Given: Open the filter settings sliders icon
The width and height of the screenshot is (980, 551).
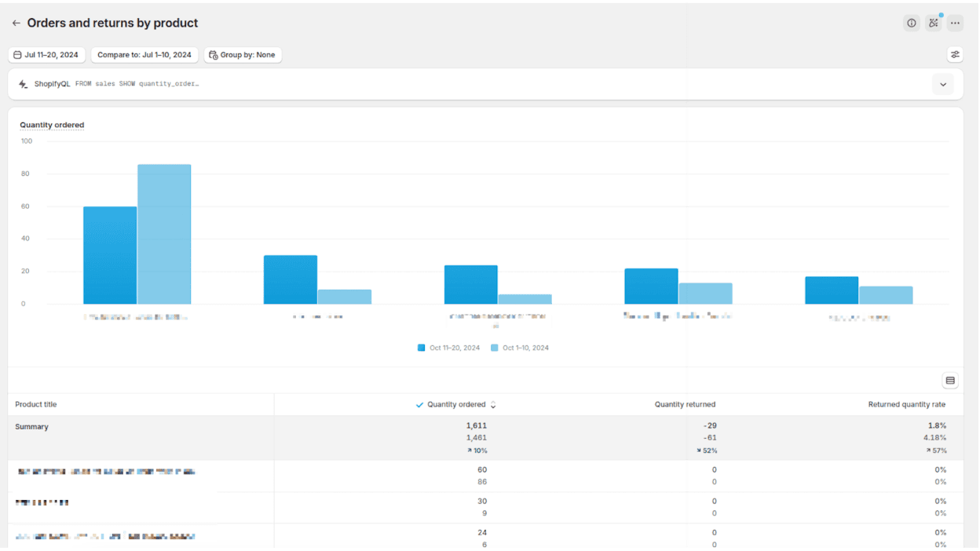Looking at the screenshot, I should [x=955, y=55].
